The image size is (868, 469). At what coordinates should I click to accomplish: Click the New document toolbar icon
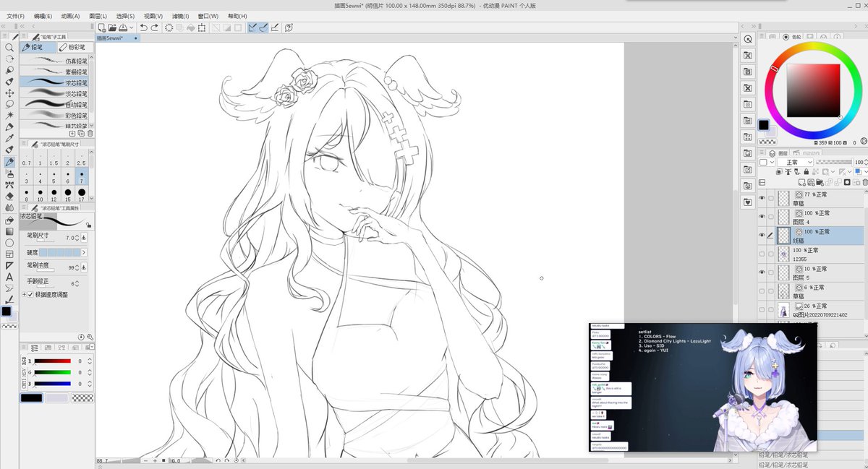click(102, 27)
